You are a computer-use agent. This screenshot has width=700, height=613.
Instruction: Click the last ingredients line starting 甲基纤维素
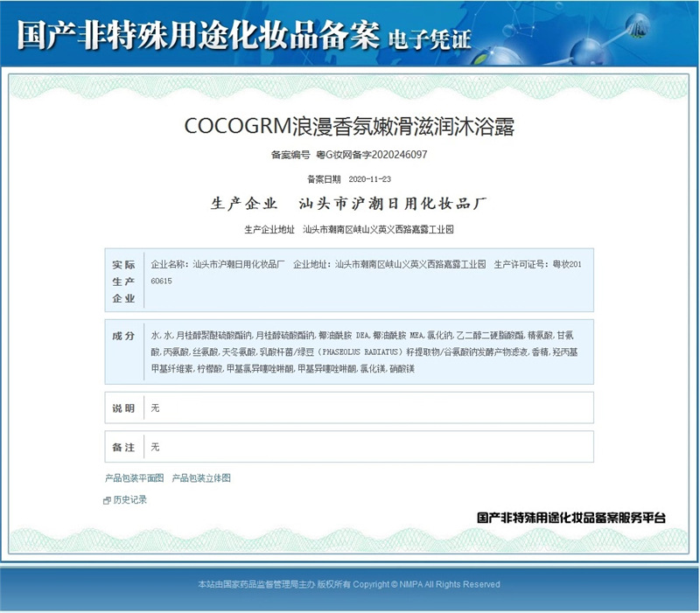point(283,368)
